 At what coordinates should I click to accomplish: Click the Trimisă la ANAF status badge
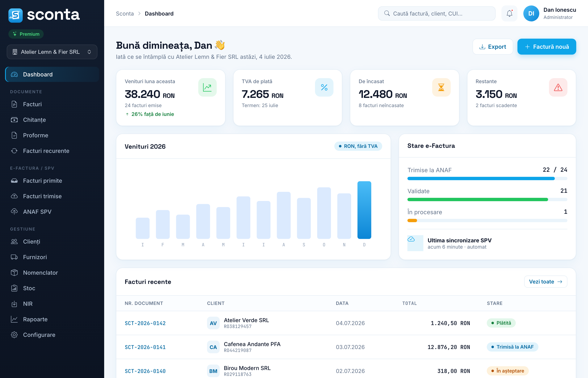point(512,347)
